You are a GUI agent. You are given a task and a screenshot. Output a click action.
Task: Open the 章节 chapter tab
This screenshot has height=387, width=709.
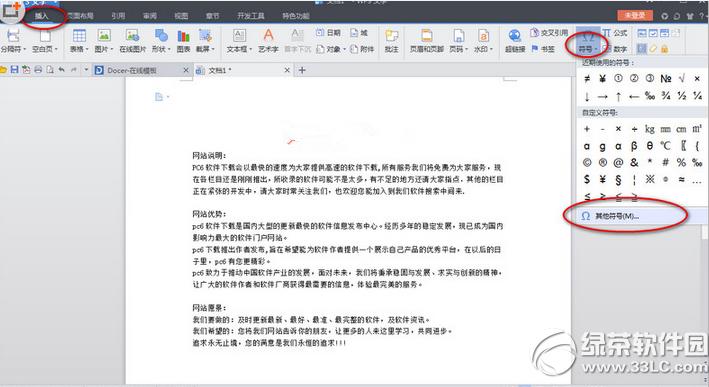tap(213, 16)
